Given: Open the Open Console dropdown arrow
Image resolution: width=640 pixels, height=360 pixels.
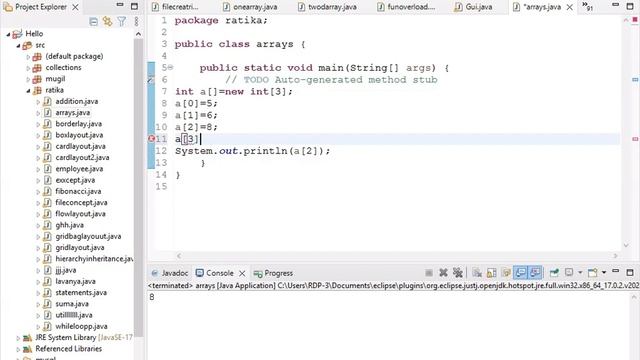Looking at the screenshot, I should tap(604, 273).
